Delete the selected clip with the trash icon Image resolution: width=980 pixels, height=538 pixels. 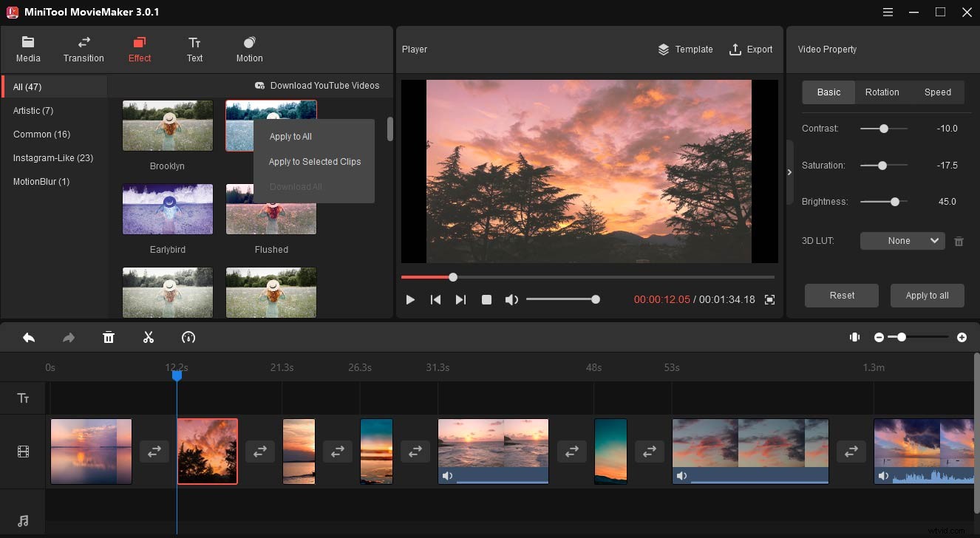click(109, 337)
